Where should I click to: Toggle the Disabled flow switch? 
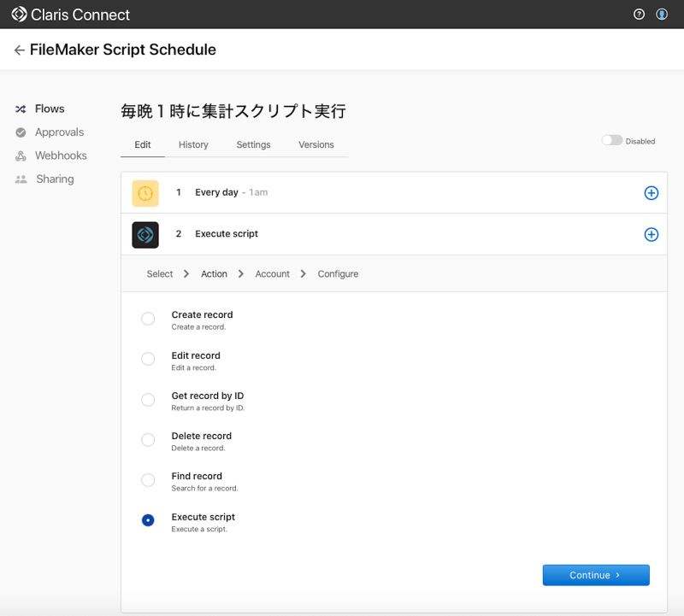(x=611, y=140)
